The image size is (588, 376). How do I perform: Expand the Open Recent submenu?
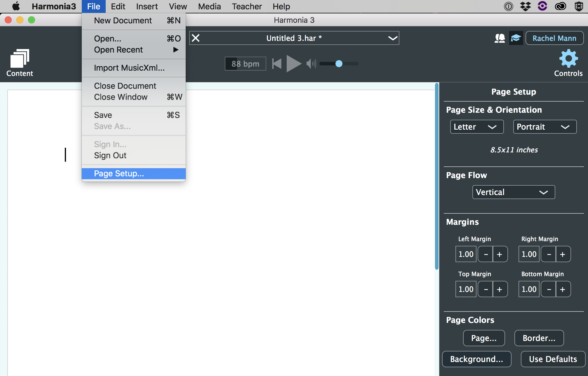pos(134,50)
